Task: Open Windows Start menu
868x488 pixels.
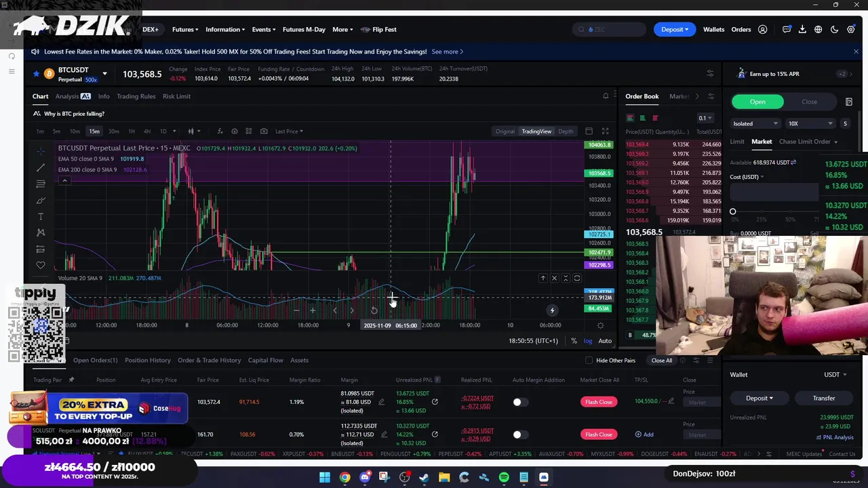Action: [325, 478]
